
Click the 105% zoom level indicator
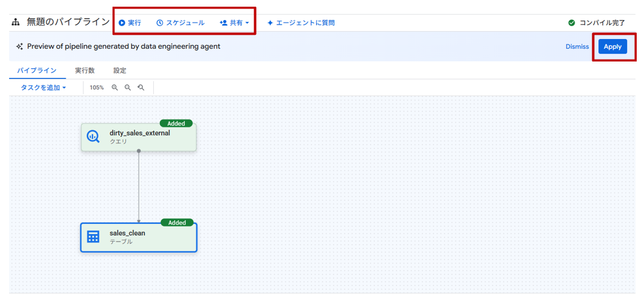click(97, 88)
